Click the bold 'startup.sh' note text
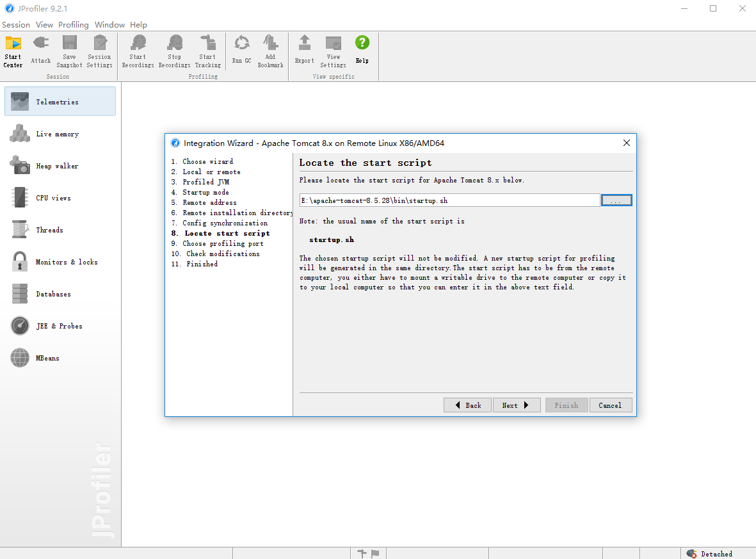 (x=332, y=239)
